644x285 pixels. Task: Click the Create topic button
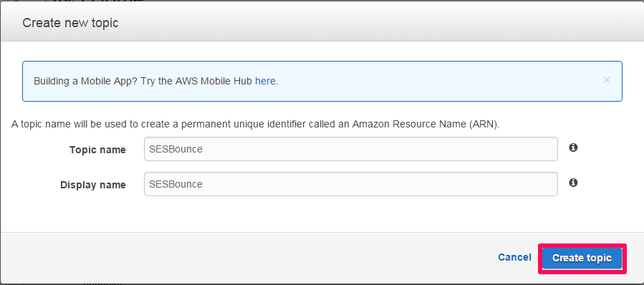point(582,259)
